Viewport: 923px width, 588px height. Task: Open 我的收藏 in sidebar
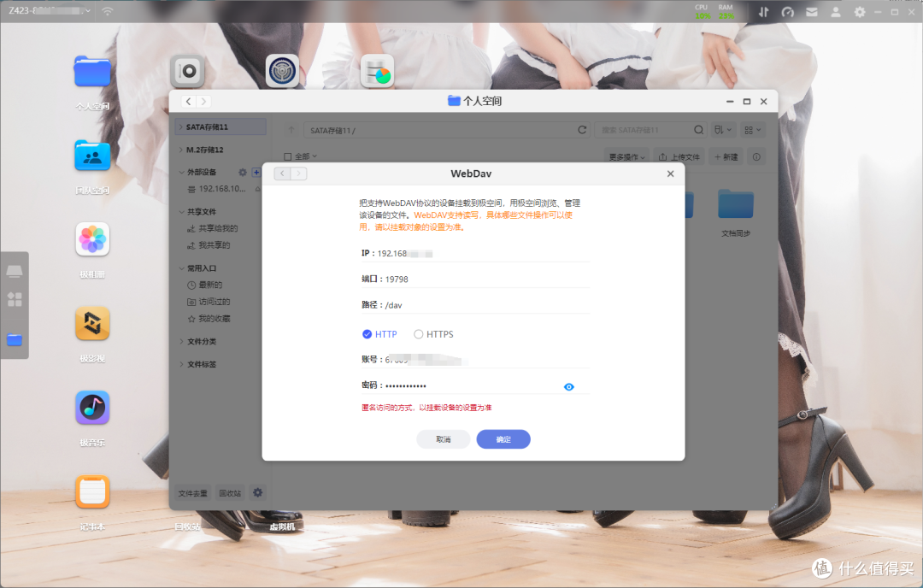[215, 319]
